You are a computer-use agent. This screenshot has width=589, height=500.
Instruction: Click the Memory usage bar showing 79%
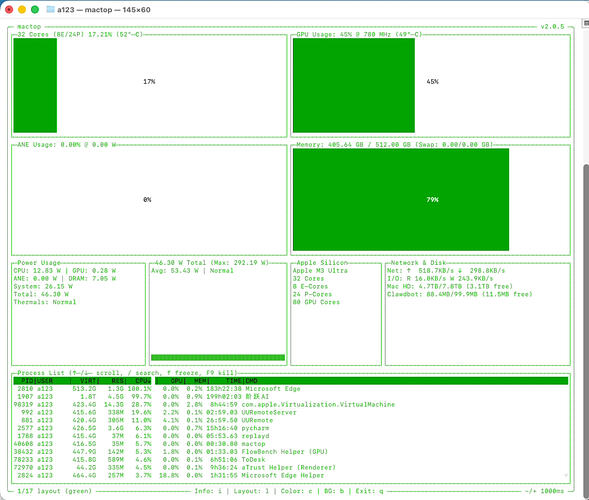(401, 199)
